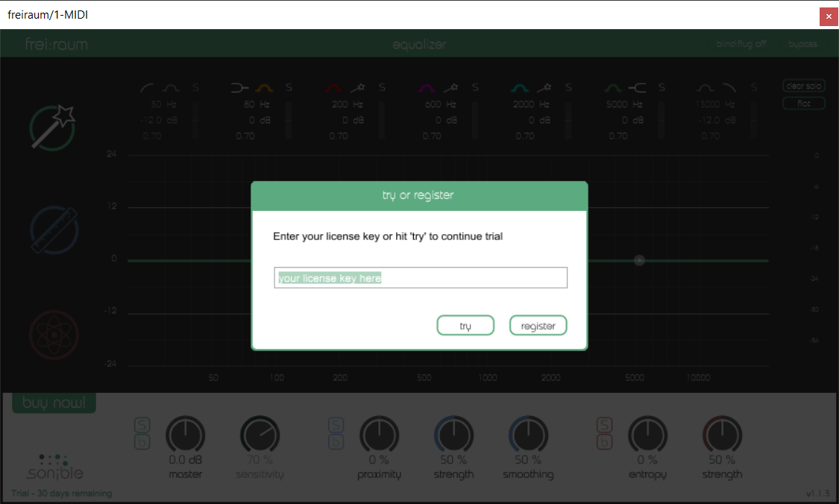The height and width of the screenshot is (504, 839).
Task: Select red bell icon on 200 Hz band
Action: pyautogui.click(x=334, y=88)
